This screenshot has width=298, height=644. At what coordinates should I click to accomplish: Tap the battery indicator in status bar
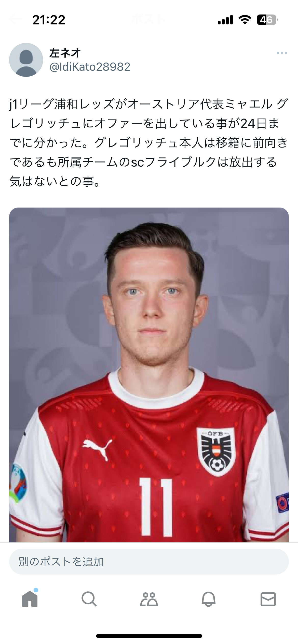pos(267,20)
